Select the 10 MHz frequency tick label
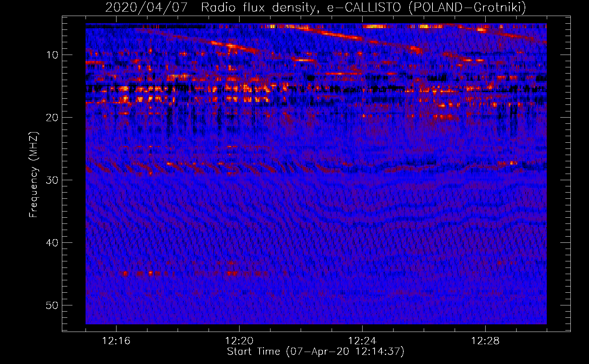The image size is (589, 364). click(x=52, y=55)
